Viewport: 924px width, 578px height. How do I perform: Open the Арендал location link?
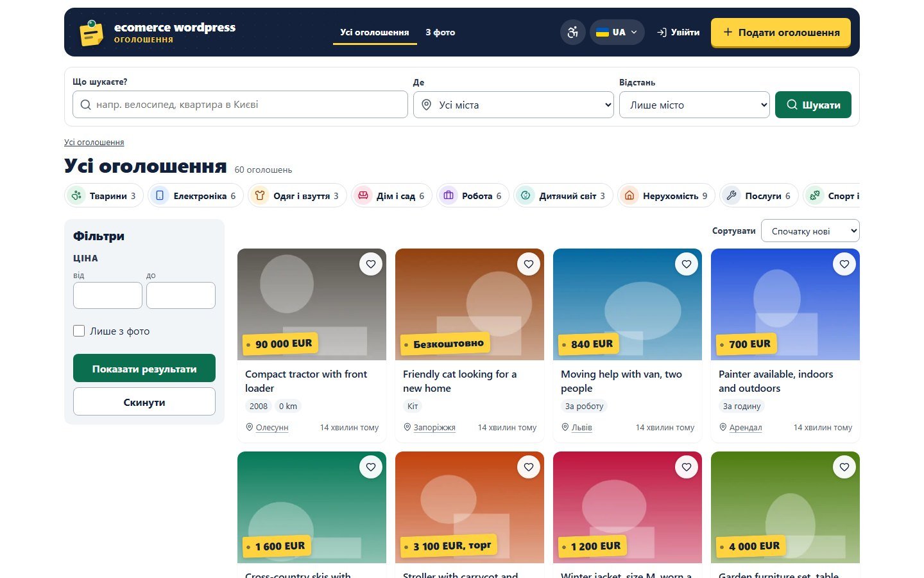pos(746,428)
